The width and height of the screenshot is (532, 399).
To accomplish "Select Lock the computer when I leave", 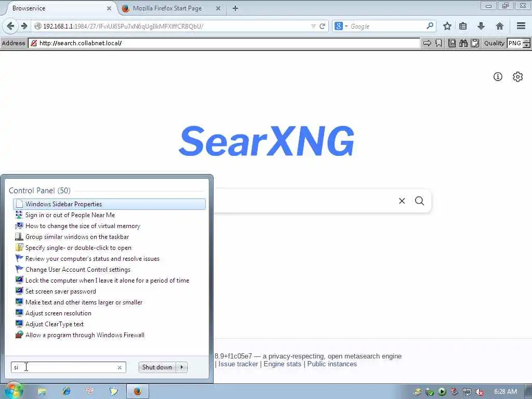I will pos(109,280).
